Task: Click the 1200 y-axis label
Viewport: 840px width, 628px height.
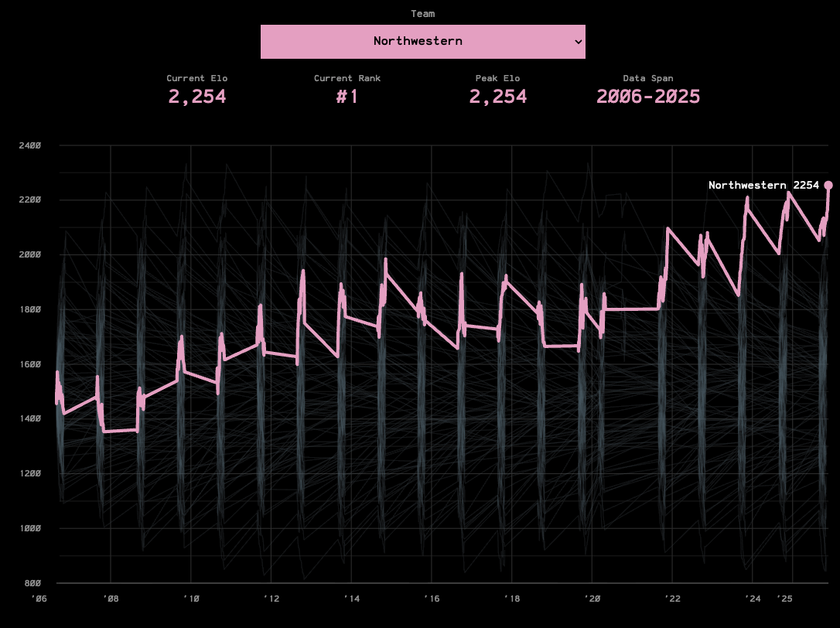Action: 30,473
